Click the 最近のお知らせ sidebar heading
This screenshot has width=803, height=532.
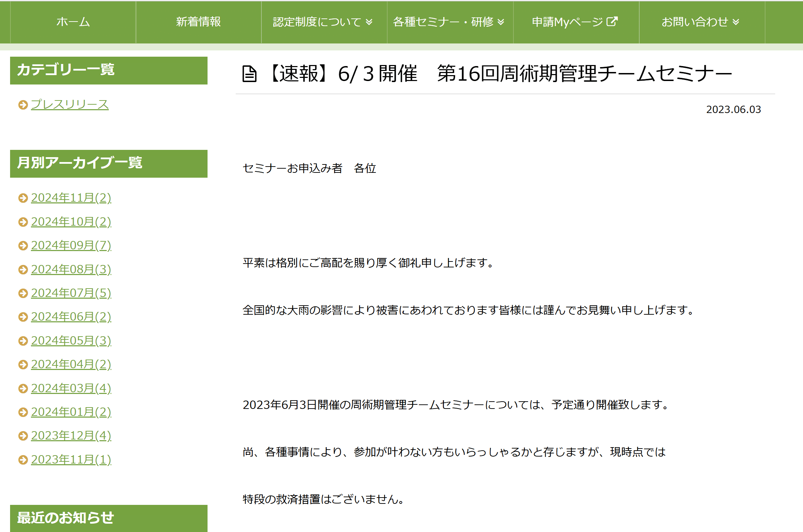click(109, 518)
